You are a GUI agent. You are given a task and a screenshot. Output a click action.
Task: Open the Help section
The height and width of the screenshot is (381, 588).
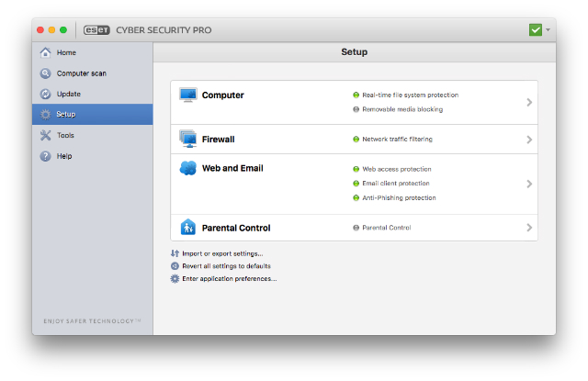pyautogui.click(x=92, y=156)
